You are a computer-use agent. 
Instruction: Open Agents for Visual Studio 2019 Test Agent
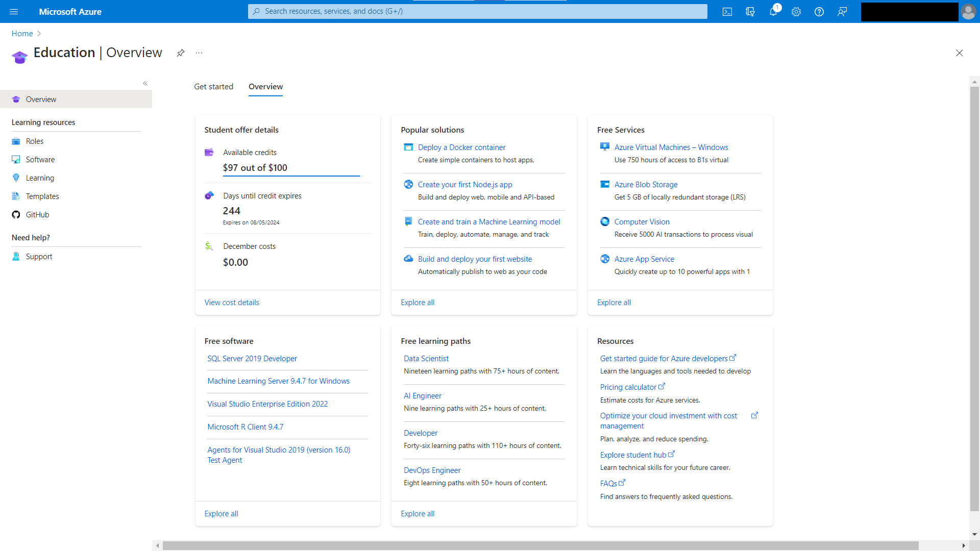point(279,455)
